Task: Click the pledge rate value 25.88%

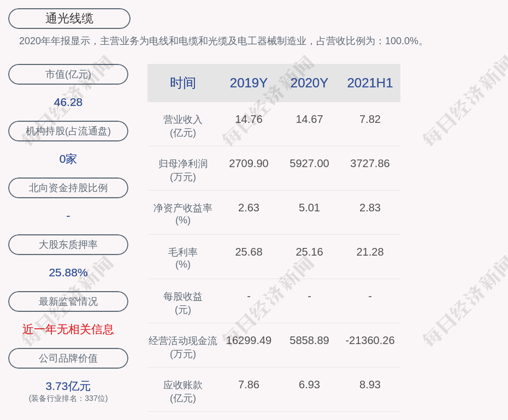Action: point(68,273)
